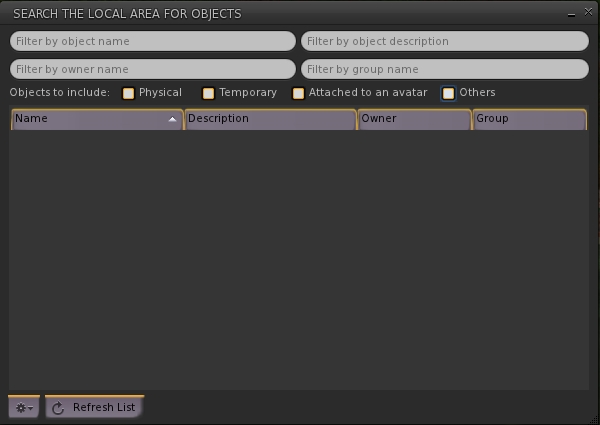Toggle the Temporary objects checkbox
Viewport: 600px width, 425px height.
point(209,93)
